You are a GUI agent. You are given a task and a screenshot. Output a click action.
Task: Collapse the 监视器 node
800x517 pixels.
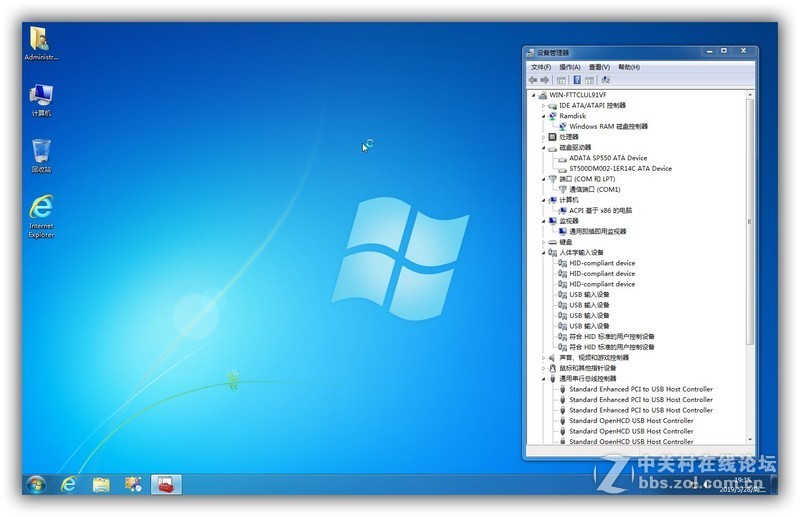coord(543,221)
